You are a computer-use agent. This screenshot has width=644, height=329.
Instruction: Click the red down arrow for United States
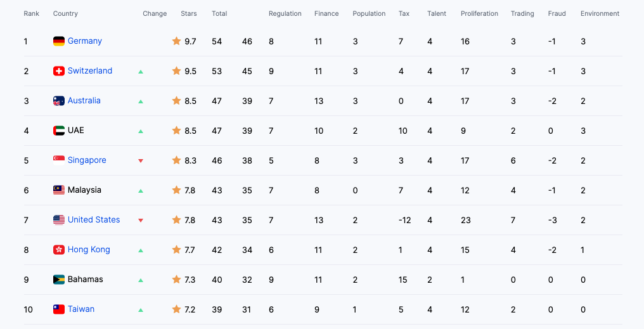click(x=141, y=221)
